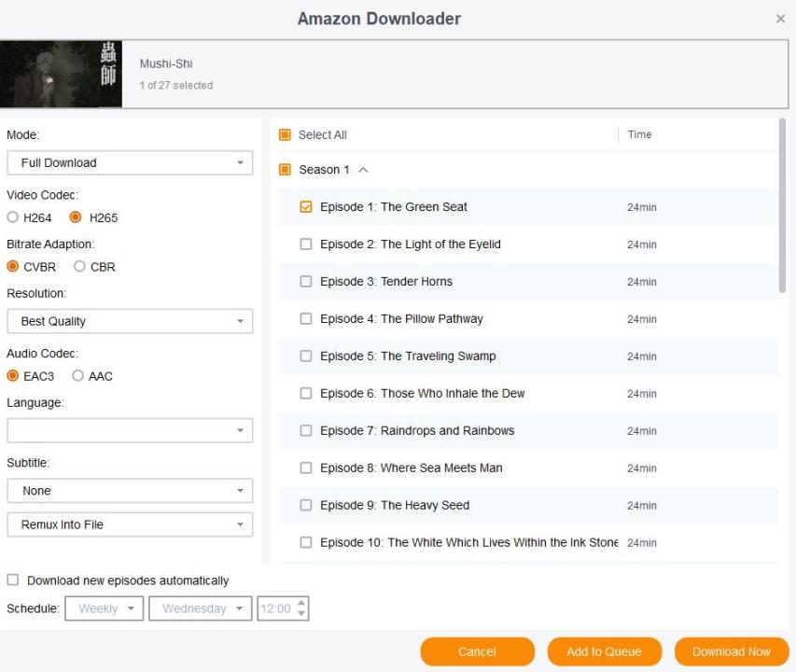The height and width of the screenshot is (672, 796).
Task: Toggle the Season 1 checkbox
Action: point(285,170)
